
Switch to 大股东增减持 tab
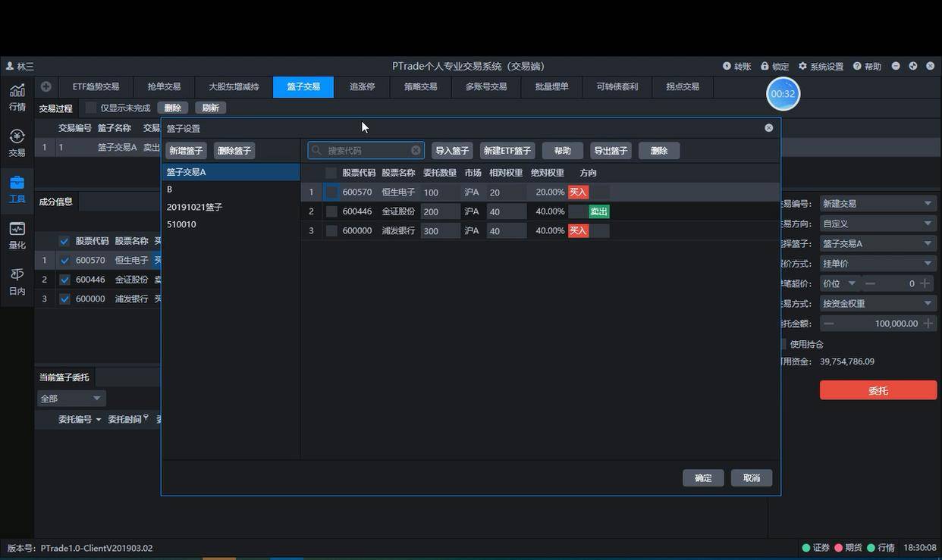click(234, 86)
